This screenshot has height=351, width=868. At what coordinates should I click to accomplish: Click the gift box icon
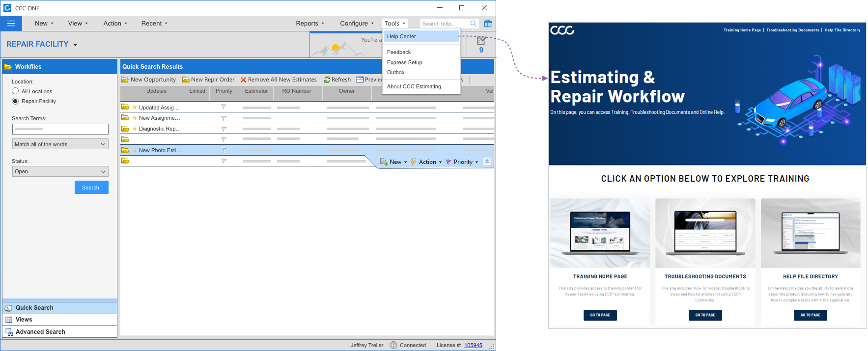coord(487,24)
